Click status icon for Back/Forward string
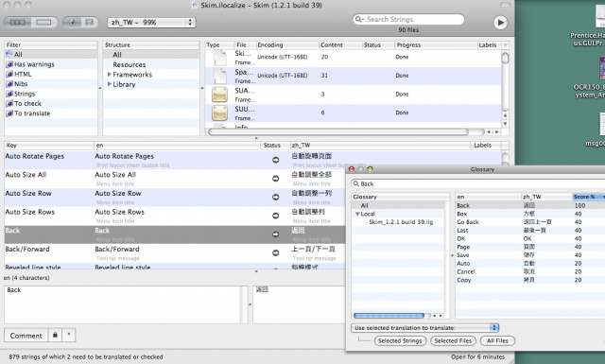This screenshot has height=364, width=605. point(275,252)
